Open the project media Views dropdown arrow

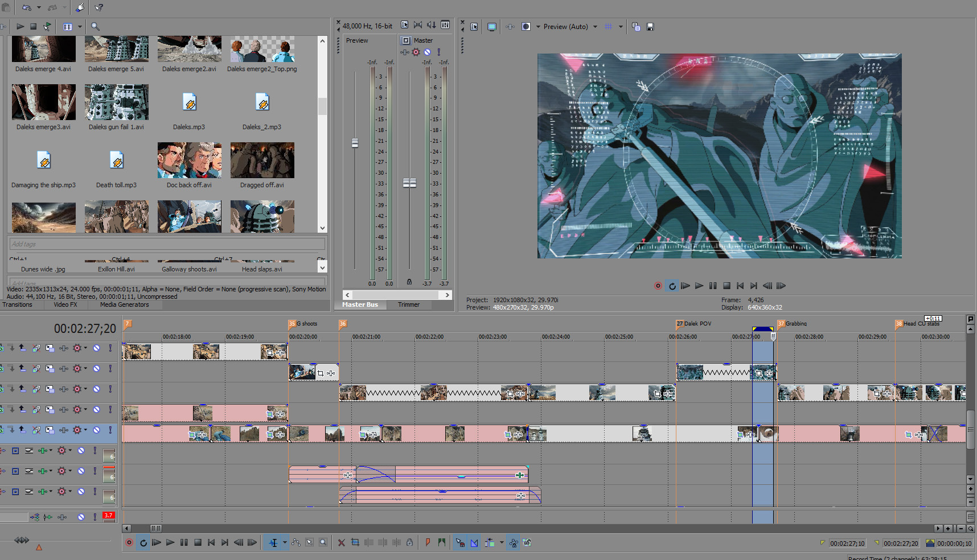click(x=80, y=27)
